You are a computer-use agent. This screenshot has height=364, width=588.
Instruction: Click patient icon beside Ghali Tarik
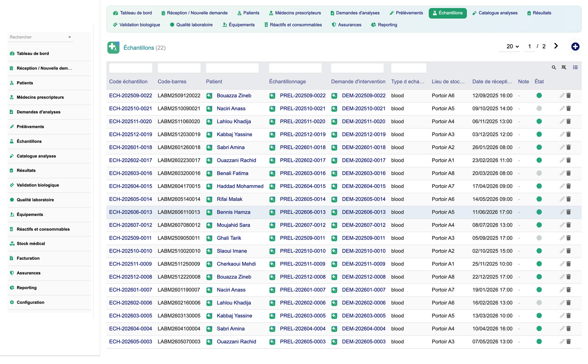209,238
